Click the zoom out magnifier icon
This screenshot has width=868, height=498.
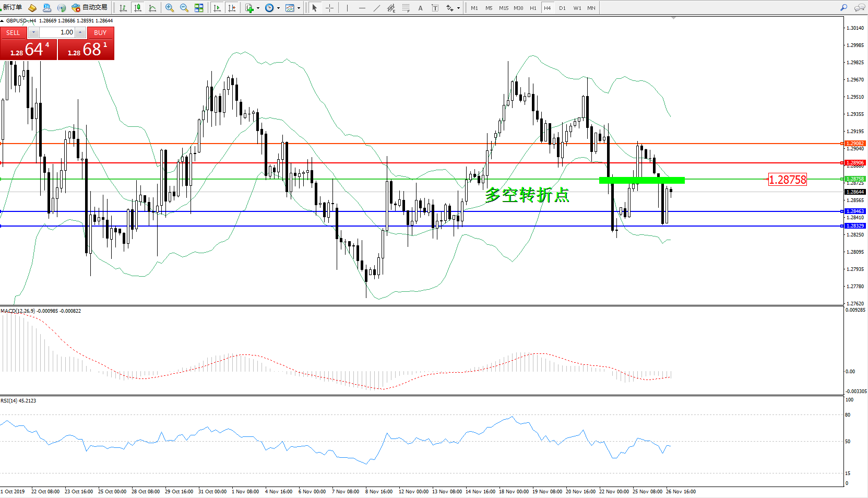184,8
